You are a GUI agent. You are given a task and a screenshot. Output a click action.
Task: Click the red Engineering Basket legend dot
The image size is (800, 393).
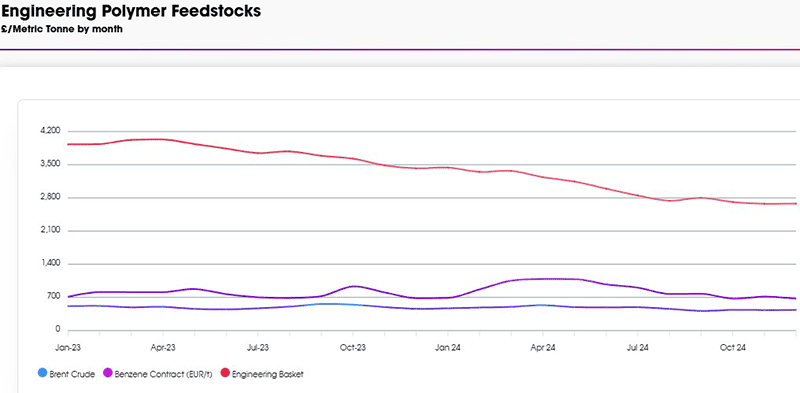225,374
